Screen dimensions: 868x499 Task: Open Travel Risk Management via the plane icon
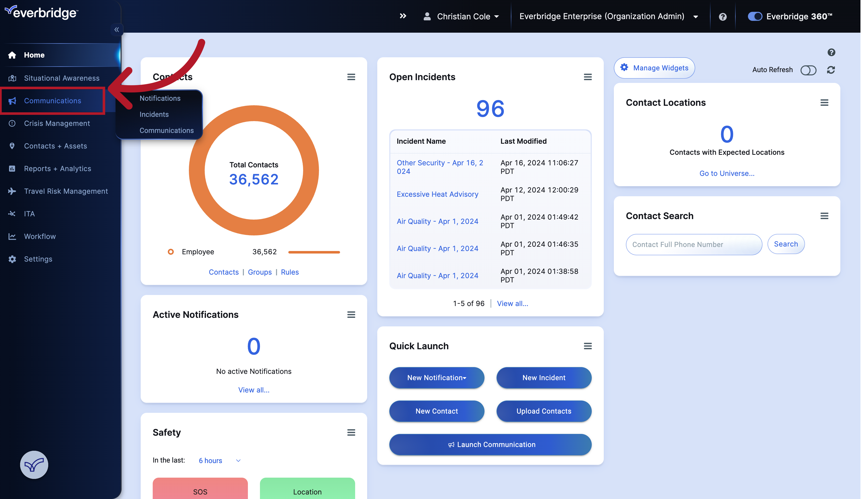pos(12,191)
